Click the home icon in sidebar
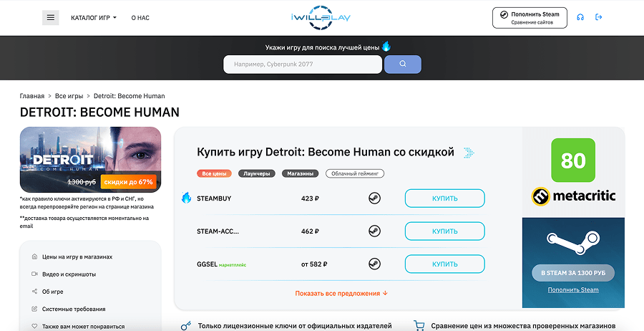Viewport: 644px width, 331px height. (34, 256)
